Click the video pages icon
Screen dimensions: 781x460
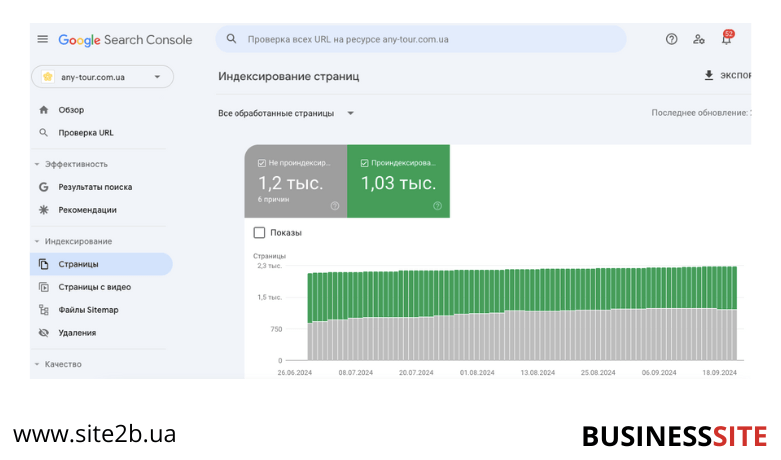point(44,287)
